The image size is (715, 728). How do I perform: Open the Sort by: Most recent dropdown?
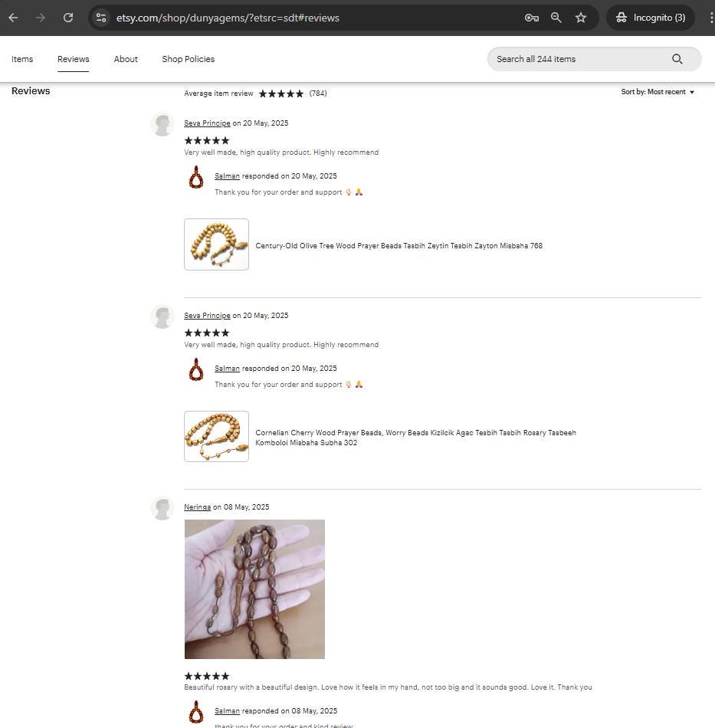[x=658, y=92]
